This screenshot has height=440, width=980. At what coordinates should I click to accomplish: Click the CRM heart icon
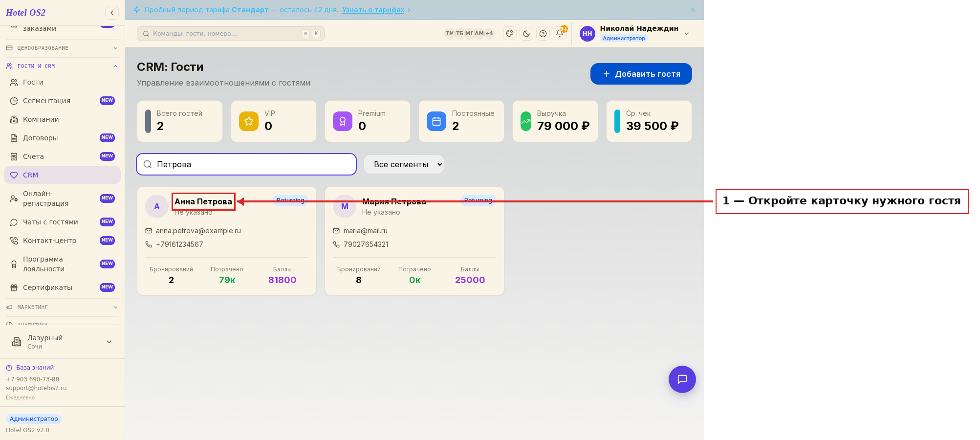(x=14, y=175)
